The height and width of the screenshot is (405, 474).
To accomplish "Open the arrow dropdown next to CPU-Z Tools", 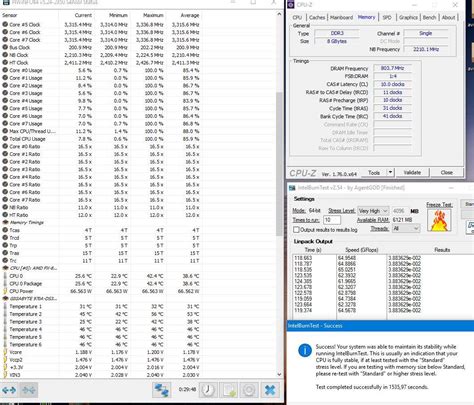I will click(390, 172).
